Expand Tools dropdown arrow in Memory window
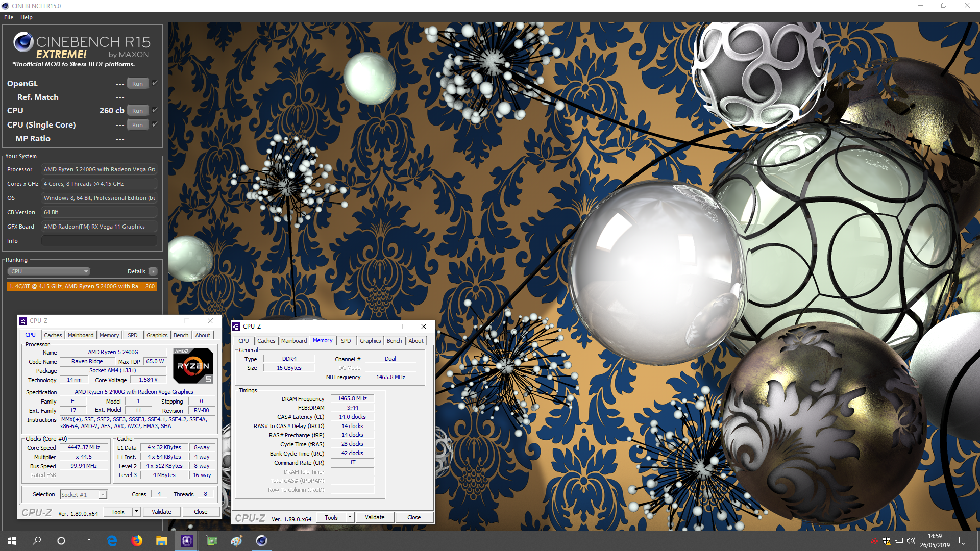 pos(350,517)
